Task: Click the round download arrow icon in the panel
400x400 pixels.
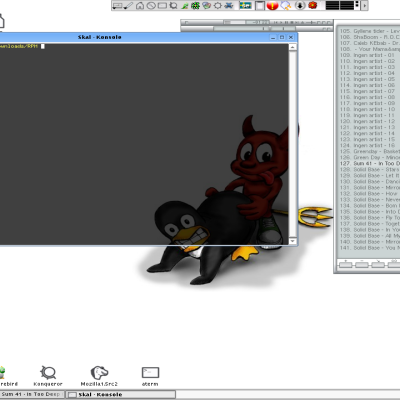Action: [x=300, y=6]
